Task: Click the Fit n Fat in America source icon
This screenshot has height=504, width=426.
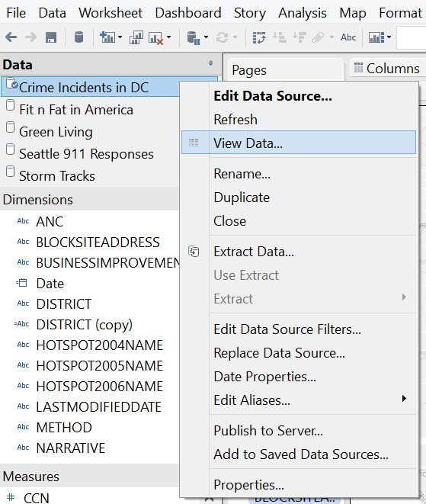Action: (x=10, y=105)
